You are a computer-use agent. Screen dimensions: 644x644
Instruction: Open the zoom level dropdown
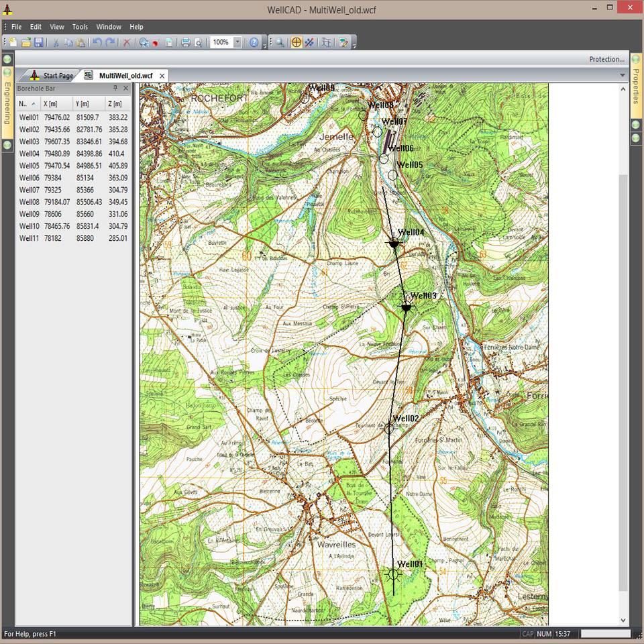(x=236, y=42)
